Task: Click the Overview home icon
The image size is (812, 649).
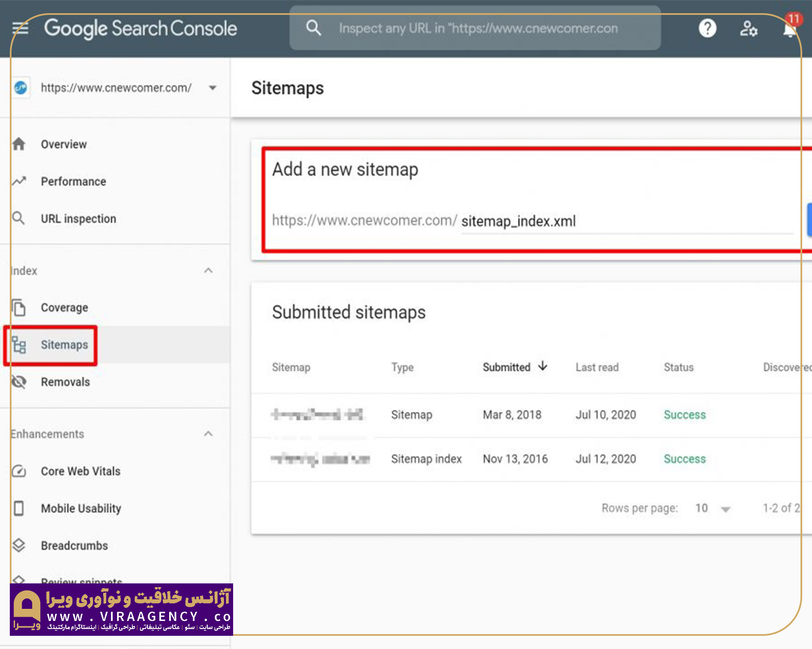Action: point(19,144)
